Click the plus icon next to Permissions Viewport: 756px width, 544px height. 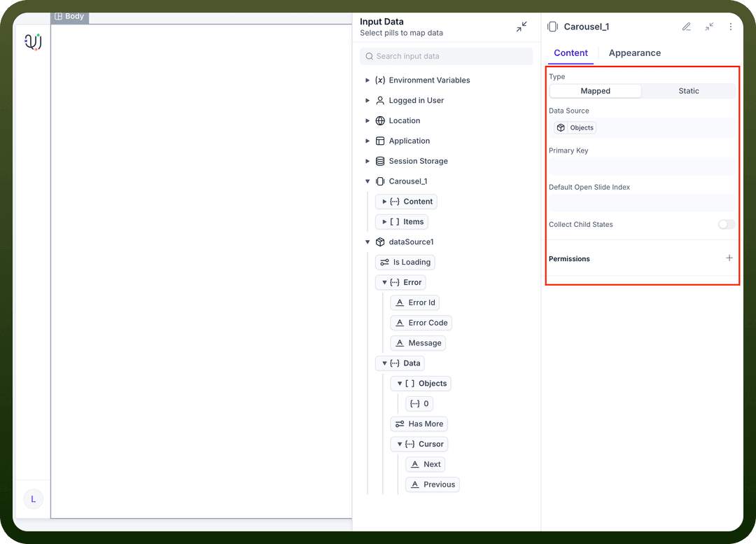[x=729, y=258]
